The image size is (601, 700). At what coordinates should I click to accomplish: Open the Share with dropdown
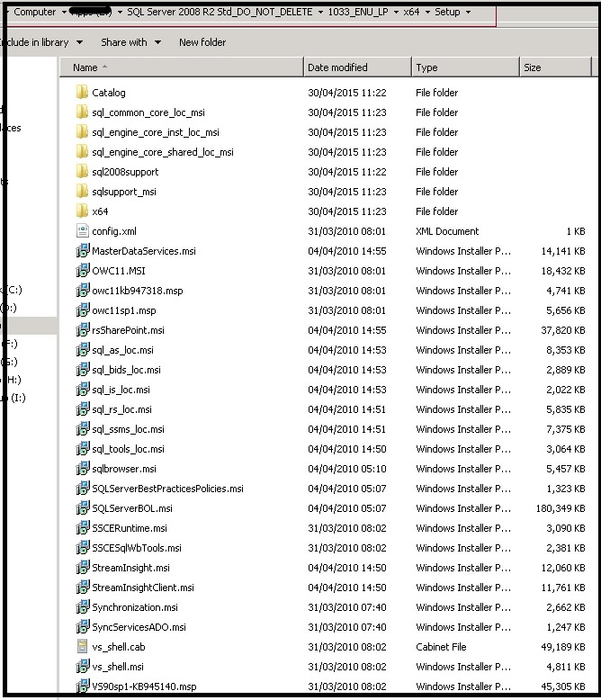click(x=130, y=42)
